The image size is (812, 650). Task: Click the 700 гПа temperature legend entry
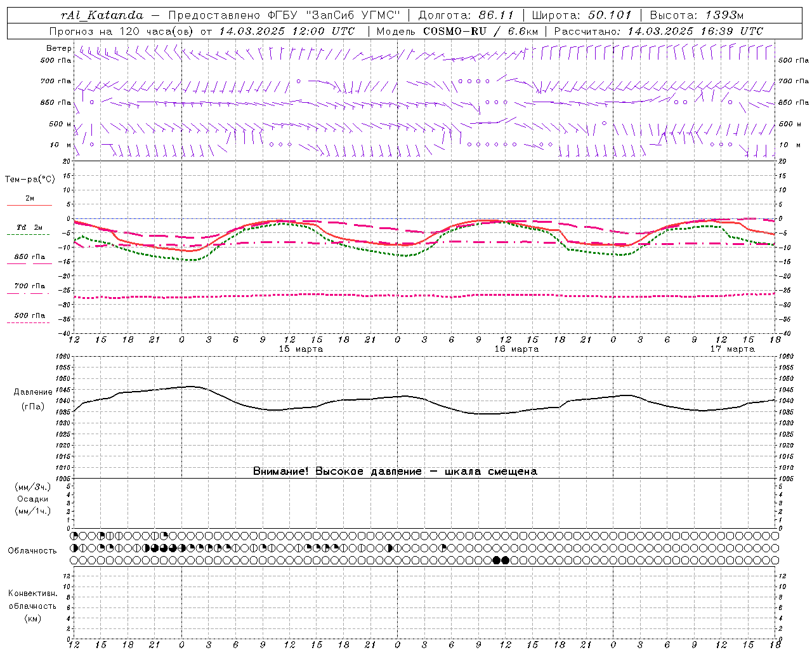click(x=29, y=286)
